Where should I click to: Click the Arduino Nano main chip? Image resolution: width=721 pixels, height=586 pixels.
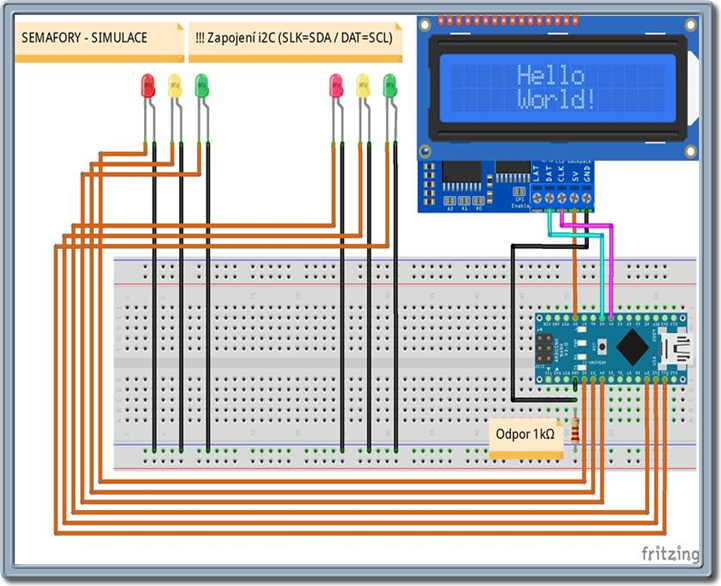pos(632,347)
